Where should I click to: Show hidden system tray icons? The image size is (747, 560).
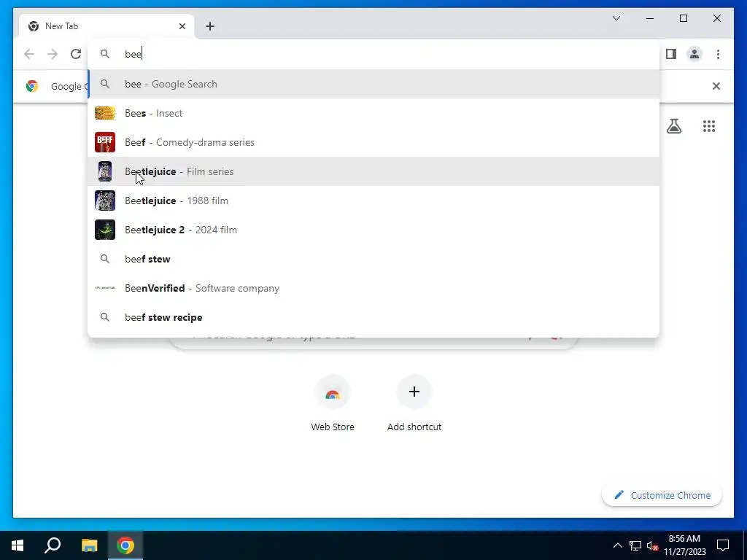coord(617,545)
